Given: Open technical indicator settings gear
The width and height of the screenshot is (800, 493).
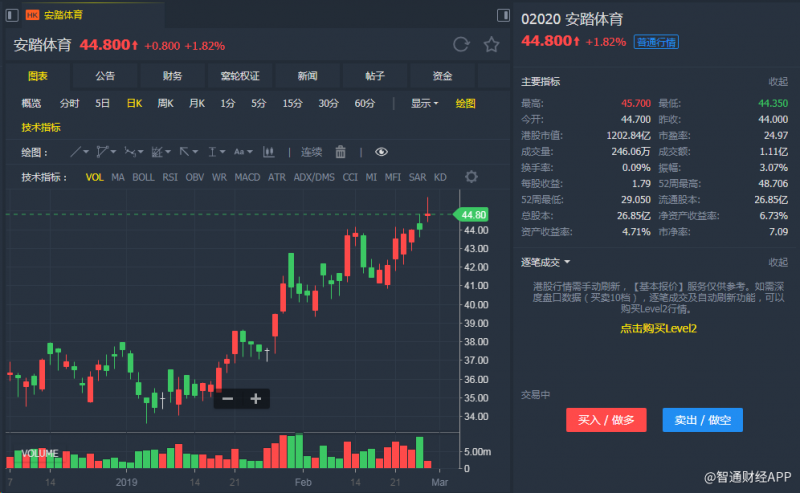Looking at the screenshot, I should coord(471,177).
